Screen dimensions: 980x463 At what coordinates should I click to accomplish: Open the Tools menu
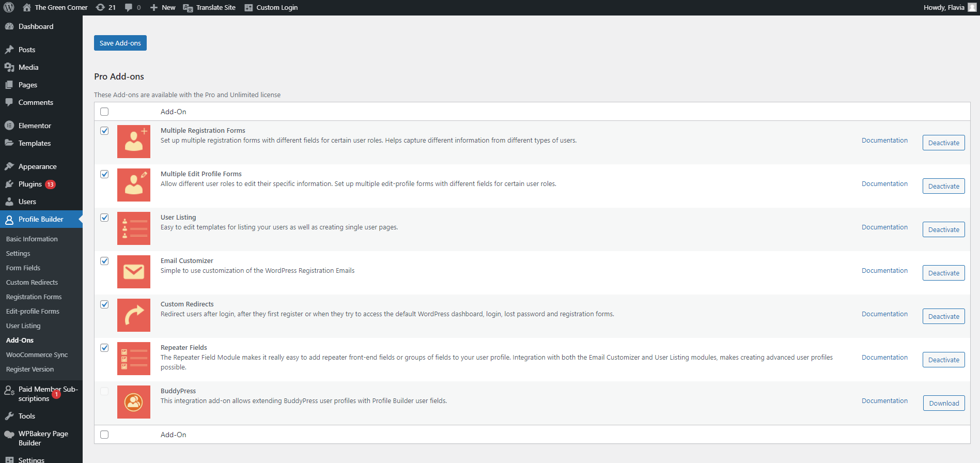click(41, 416)
